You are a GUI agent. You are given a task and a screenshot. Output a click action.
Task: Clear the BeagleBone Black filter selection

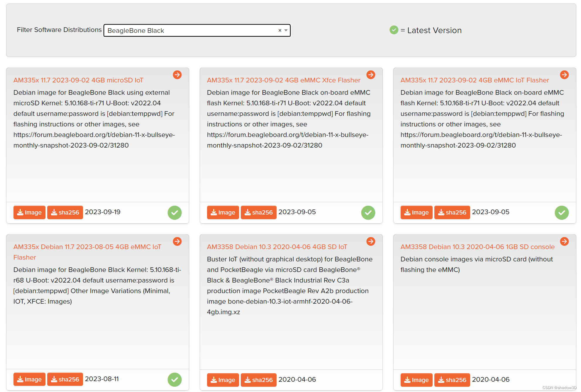pos(280,30)
